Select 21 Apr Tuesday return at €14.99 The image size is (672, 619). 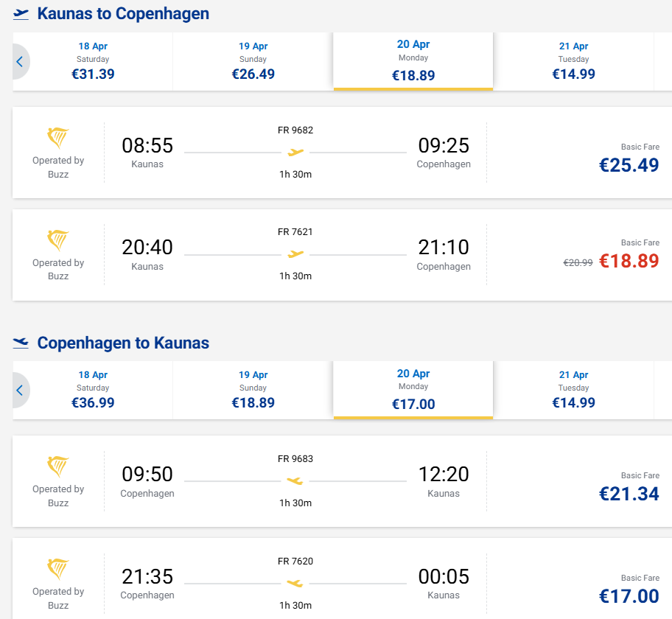tap(573, 390)
